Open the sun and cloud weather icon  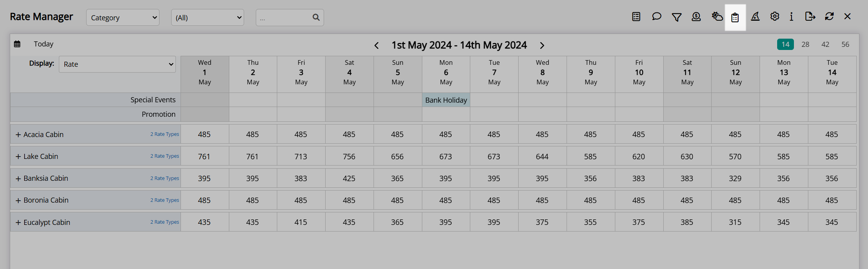717,16
